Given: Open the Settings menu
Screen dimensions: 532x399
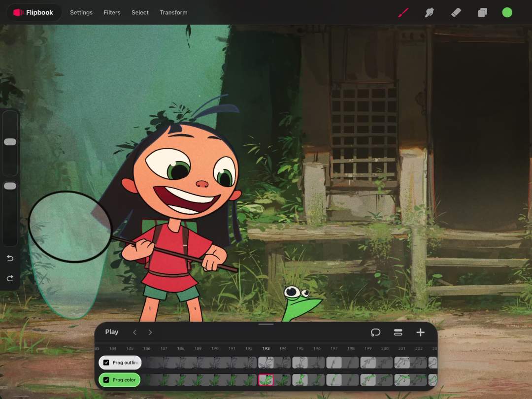Looking at the screenshot, I should point(81,12).
